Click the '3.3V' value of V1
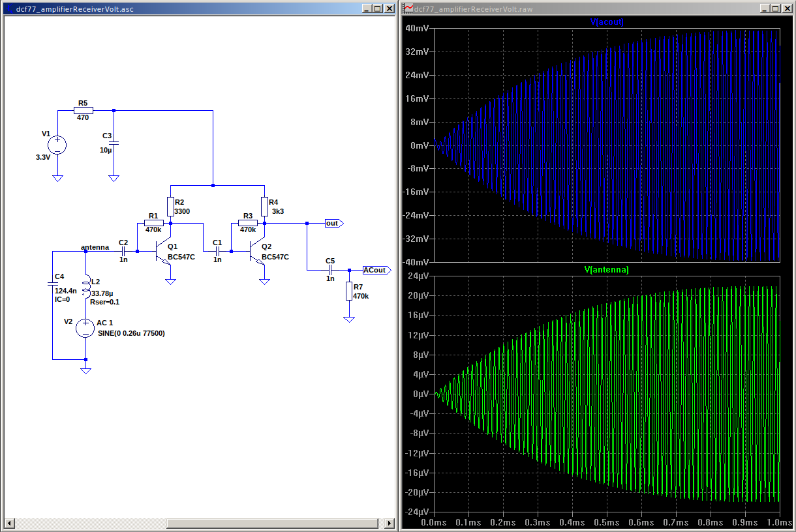Image resolution: width=796 pixels, height=532 pixels. click(44, 157)
